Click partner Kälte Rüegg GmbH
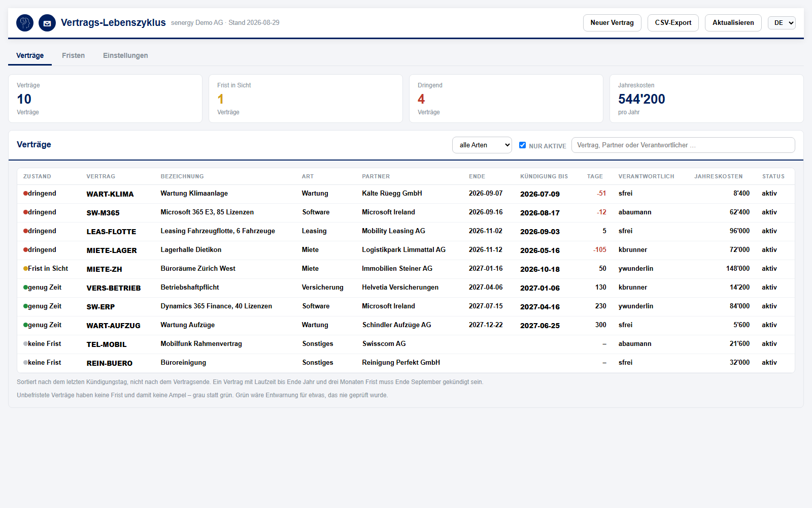The height and width of the screenshot is (508, 812). [392, 193]
